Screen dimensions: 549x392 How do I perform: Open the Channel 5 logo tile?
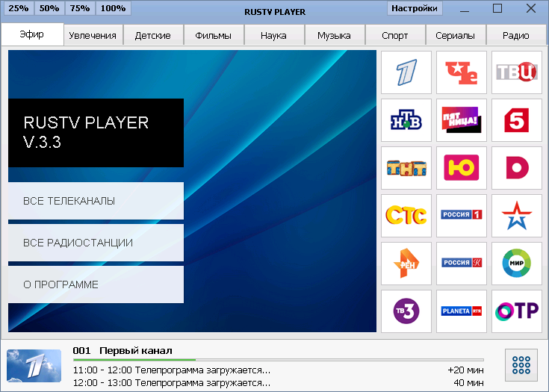(517, 120)
